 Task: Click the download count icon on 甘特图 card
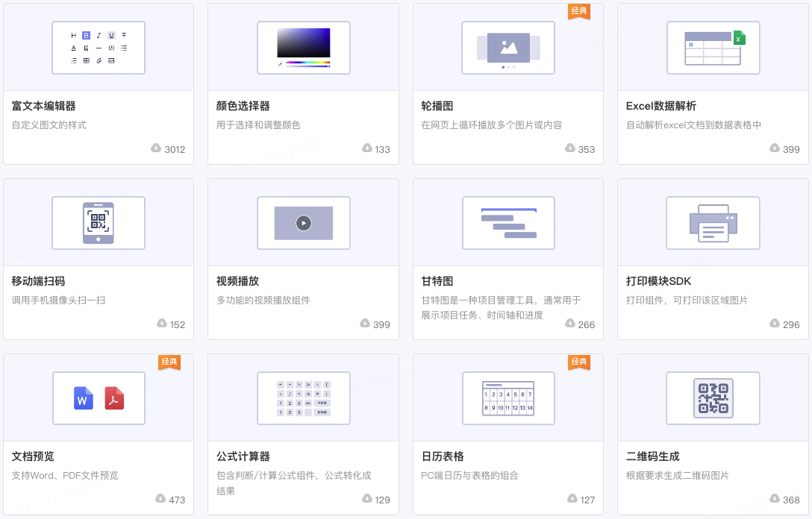570,324
